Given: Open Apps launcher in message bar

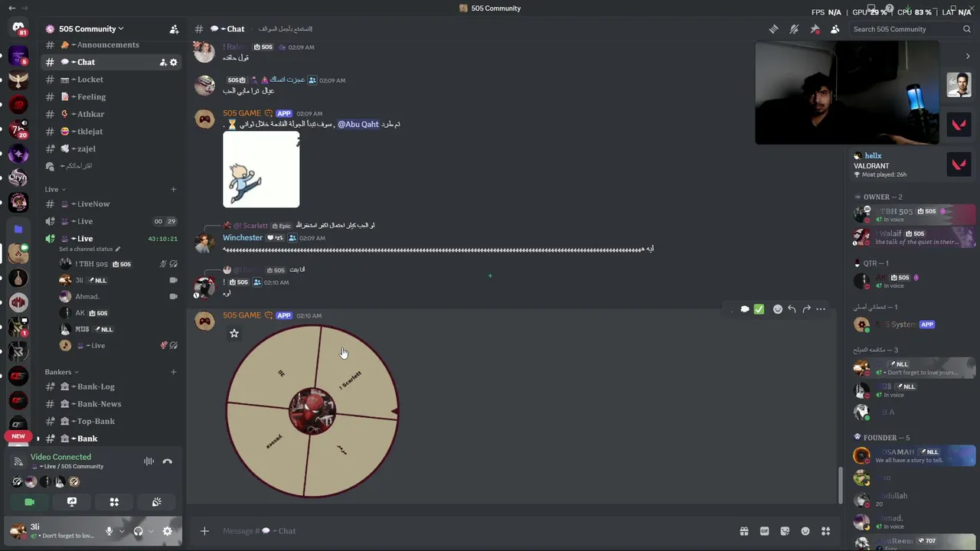Looking at the screenshot, I should click(825, 531).
